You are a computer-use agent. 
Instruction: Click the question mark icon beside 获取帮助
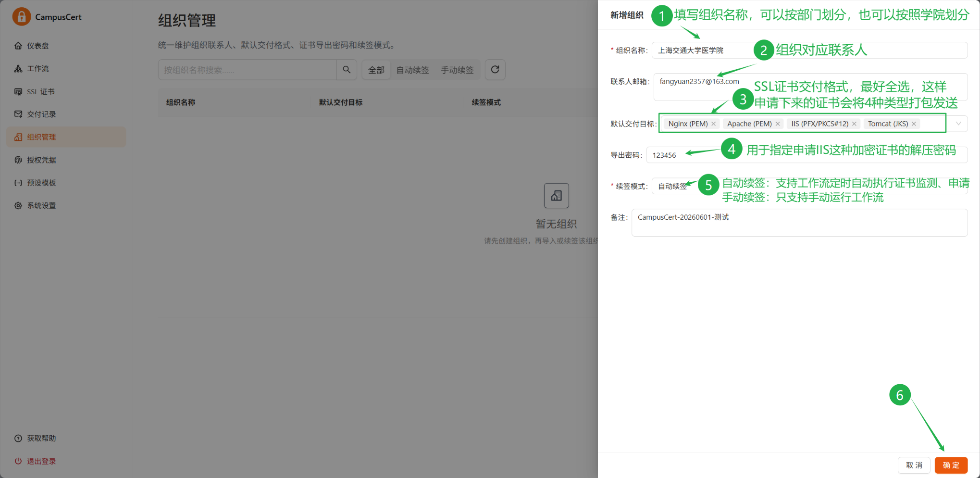tap(18, 438)
